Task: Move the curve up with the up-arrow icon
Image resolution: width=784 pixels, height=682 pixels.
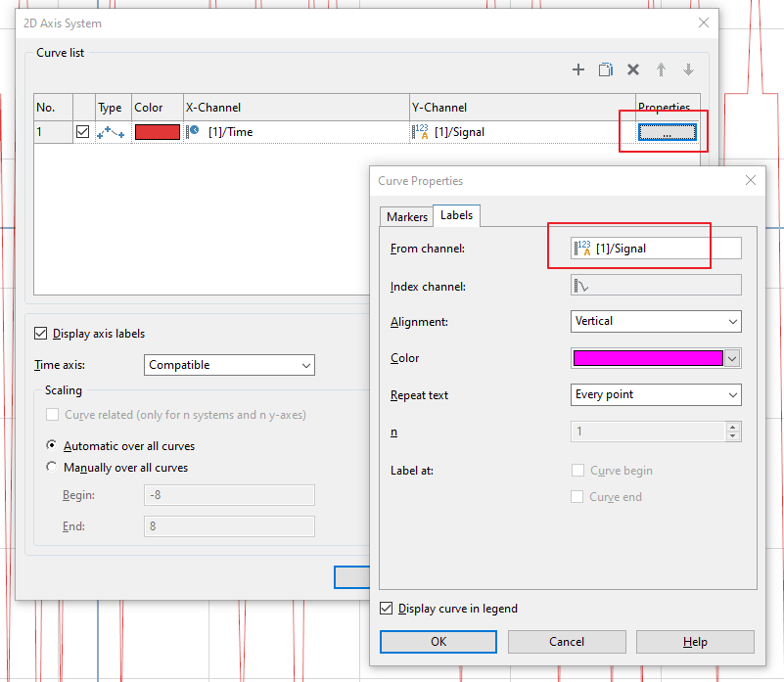Action: click(661, 69)
